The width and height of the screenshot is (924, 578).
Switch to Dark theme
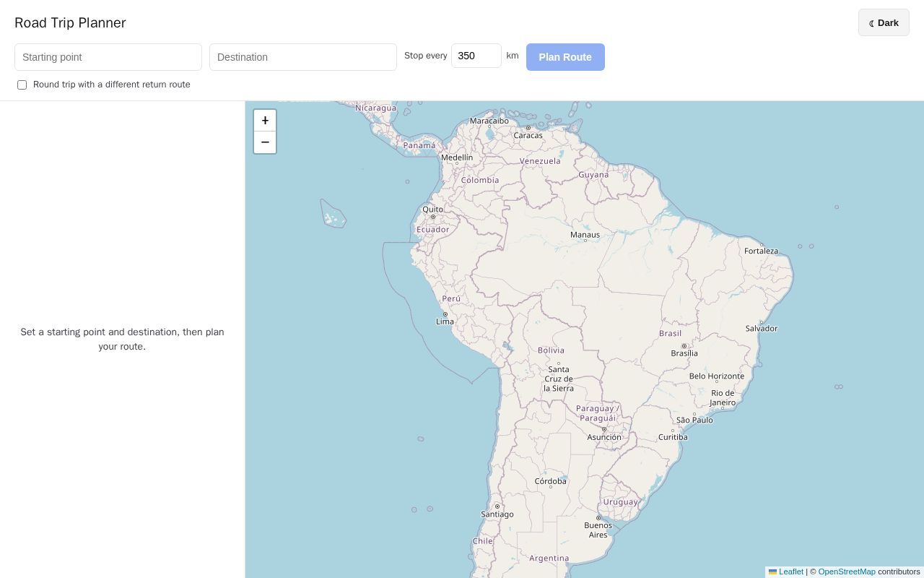(x=884, y=22)
